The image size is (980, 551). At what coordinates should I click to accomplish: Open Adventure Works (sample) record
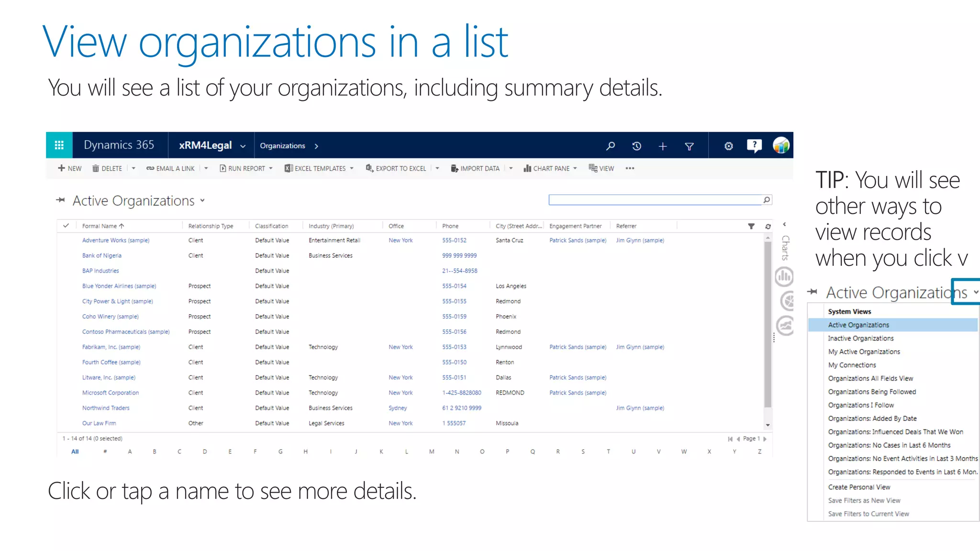tap(116, 241)
